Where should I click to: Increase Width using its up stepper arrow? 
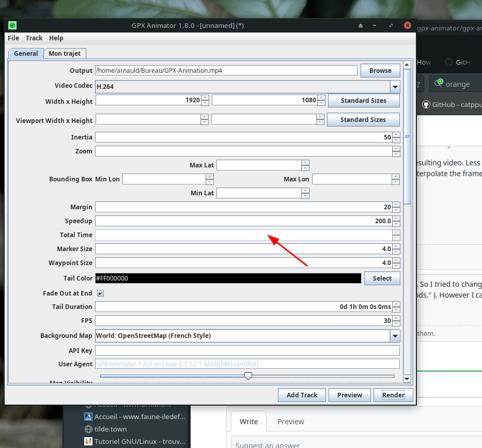click(205, 99)
